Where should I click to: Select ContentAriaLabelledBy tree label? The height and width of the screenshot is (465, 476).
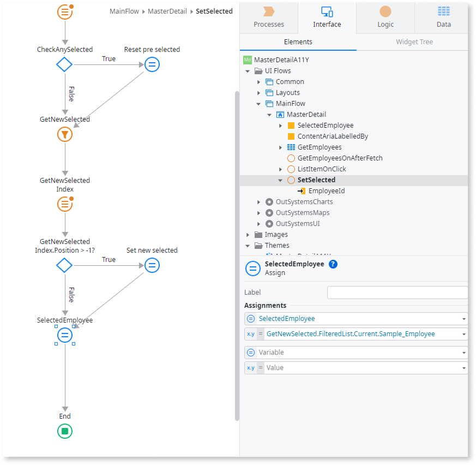point(333,136)
